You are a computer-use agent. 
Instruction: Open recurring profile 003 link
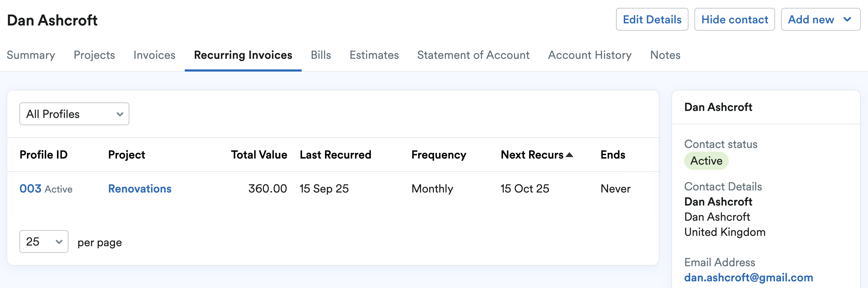[x=30, y=189]
